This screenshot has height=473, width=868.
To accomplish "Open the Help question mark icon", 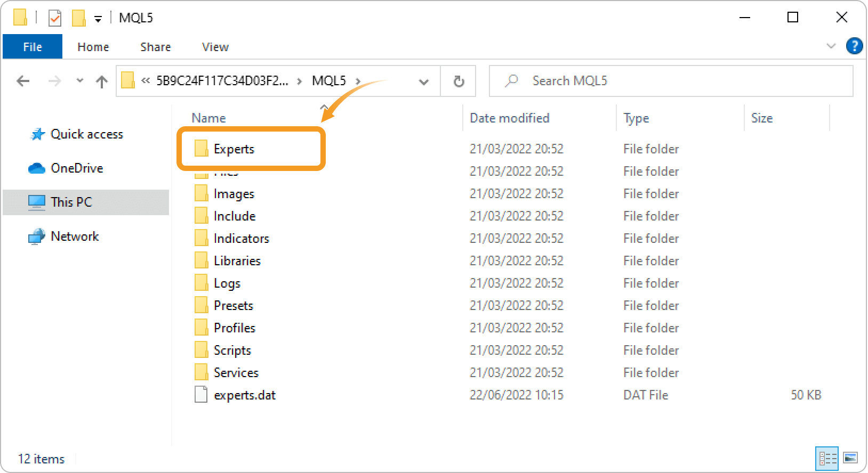I will 854,46.
